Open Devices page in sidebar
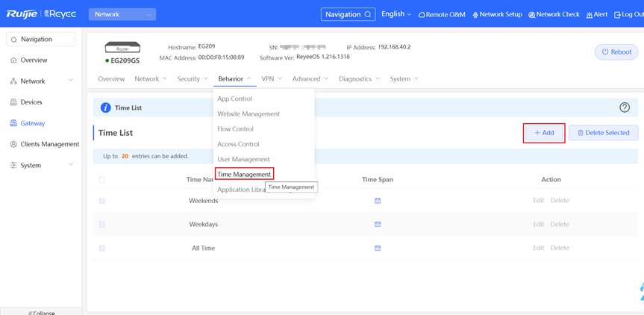644x315 pixels. pyautogui.click(x=31, y=102)
